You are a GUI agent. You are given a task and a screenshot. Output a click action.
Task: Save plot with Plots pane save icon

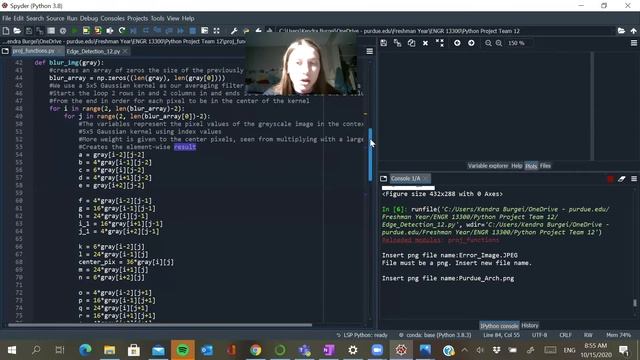click(383, 43)
